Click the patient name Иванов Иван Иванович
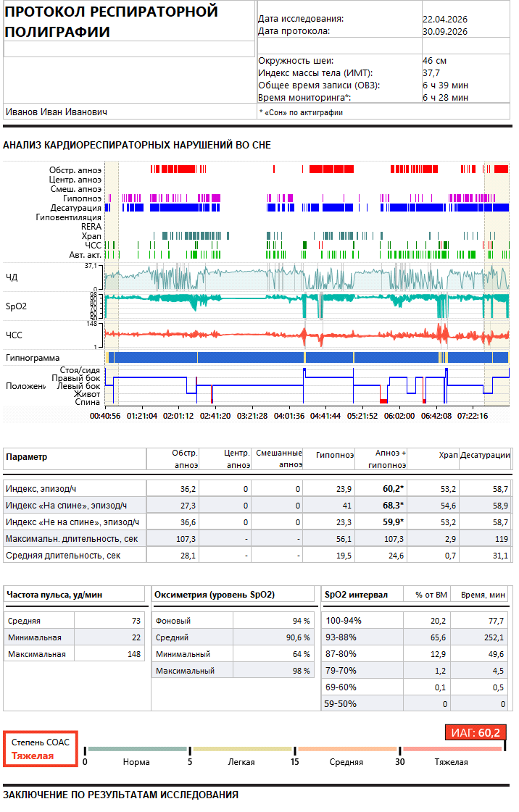519x812 pixels. click(x=57, y=112)
